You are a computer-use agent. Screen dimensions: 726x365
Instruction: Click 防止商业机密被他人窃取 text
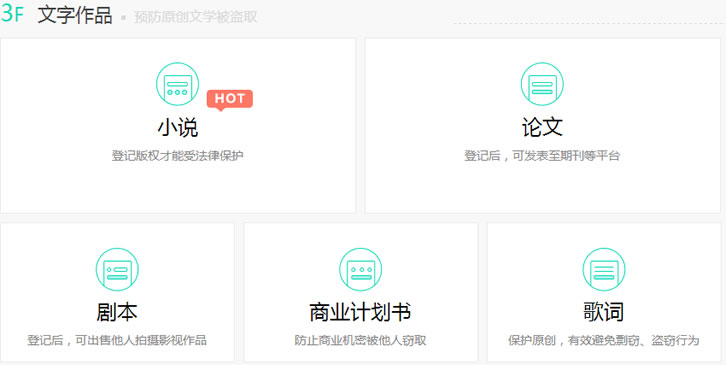pyautogui.click(x=361, y=340)
